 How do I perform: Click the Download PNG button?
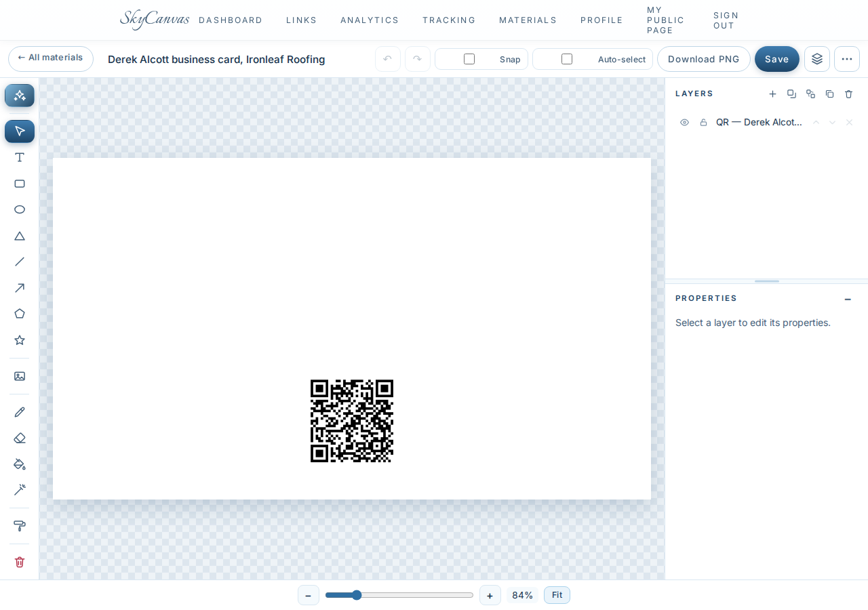(704, 59)
